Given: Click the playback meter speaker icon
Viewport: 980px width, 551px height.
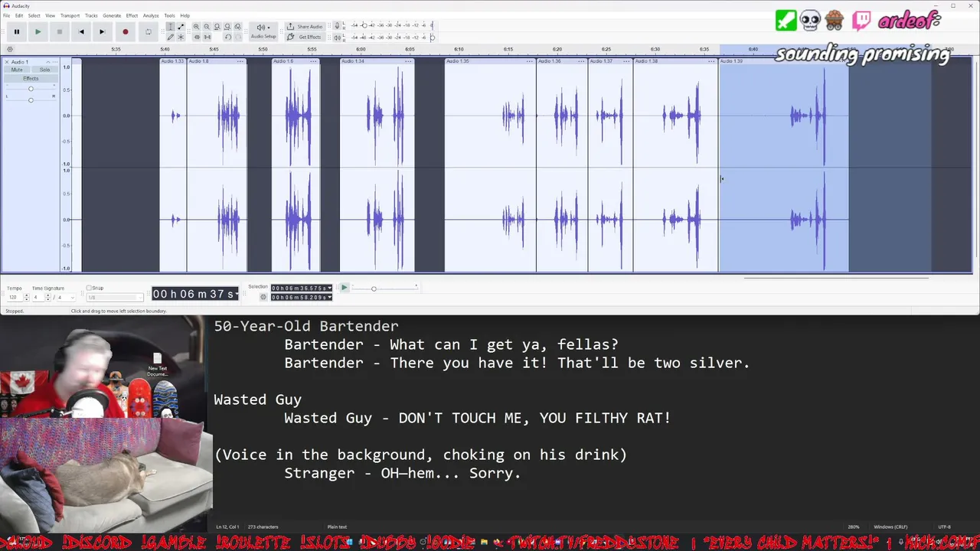Looking at the screenshot, I should point(337,37).
